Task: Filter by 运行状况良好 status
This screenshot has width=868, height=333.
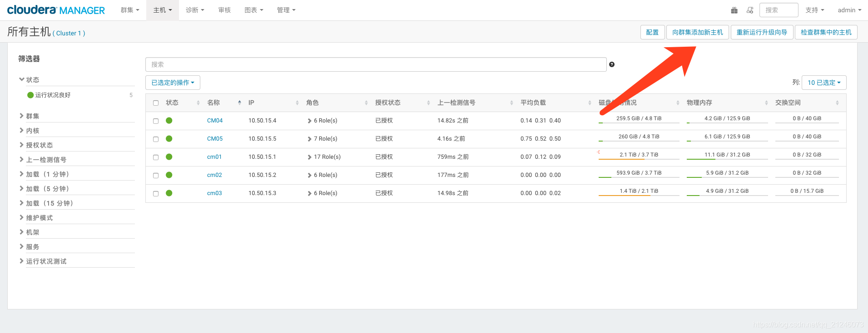Action: point(53,95)
